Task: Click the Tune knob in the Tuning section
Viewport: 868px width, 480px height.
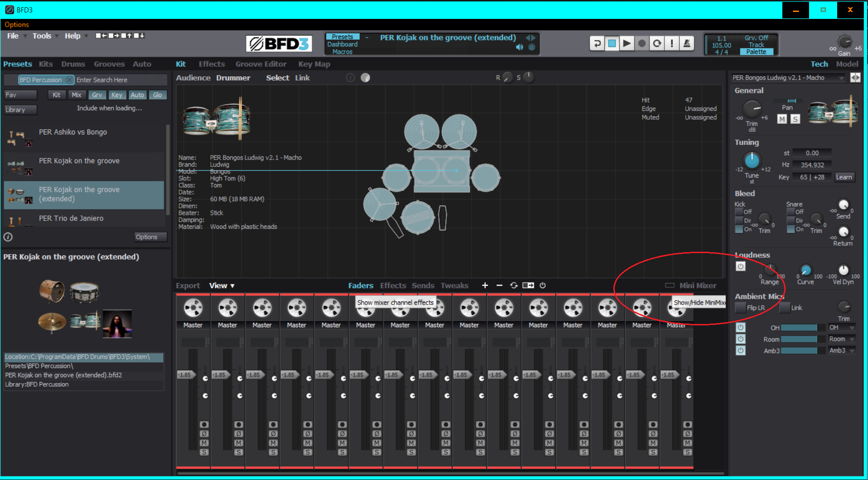Action: point(752,161)
